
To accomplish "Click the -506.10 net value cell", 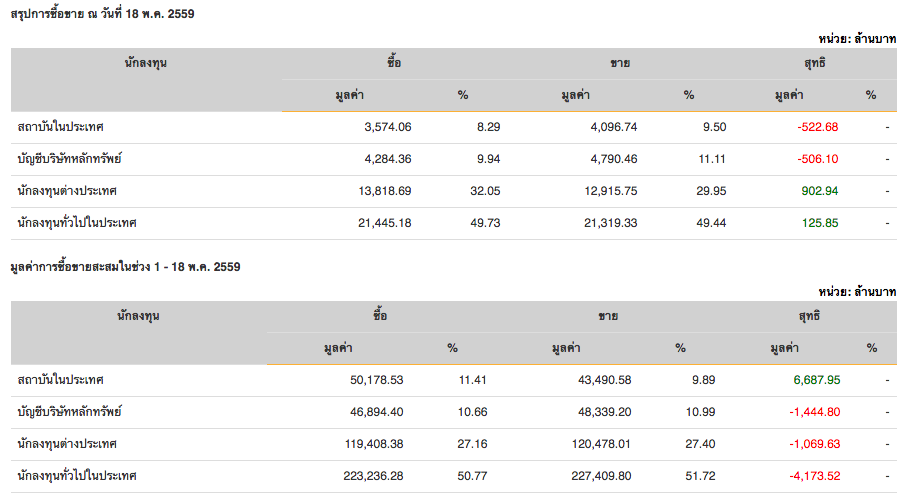I will click(x=817, y=159).
